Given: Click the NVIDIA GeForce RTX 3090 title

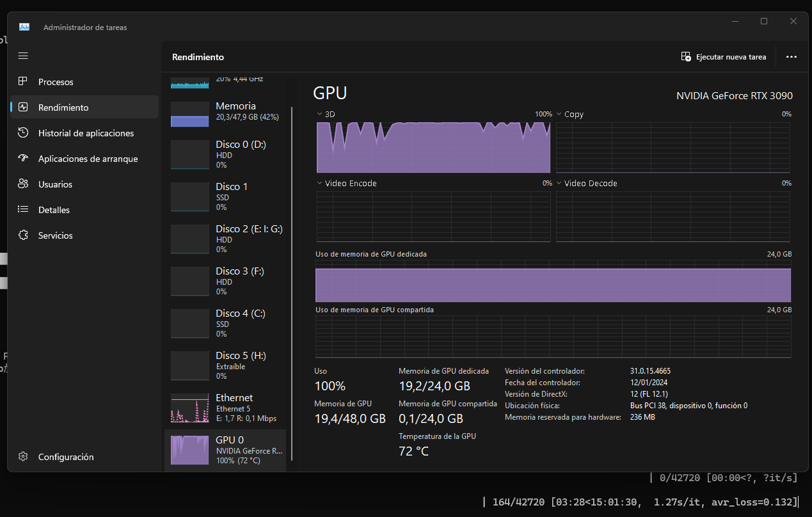Looking at the screenshot, I should pyautogui.click(x=735, y=96).
